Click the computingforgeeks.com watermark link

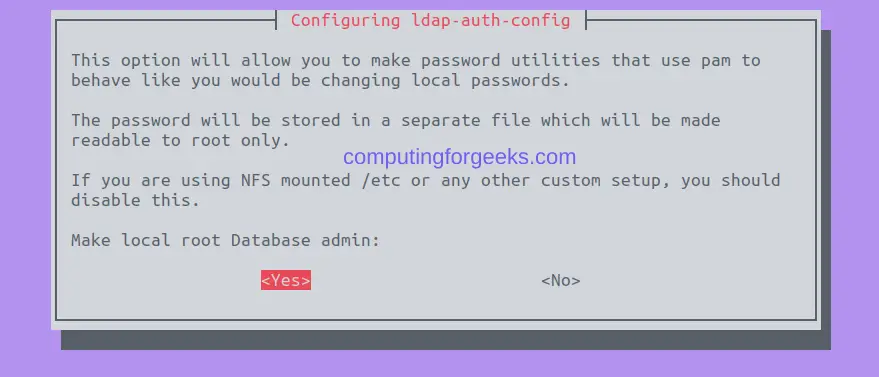click(459, 157)
